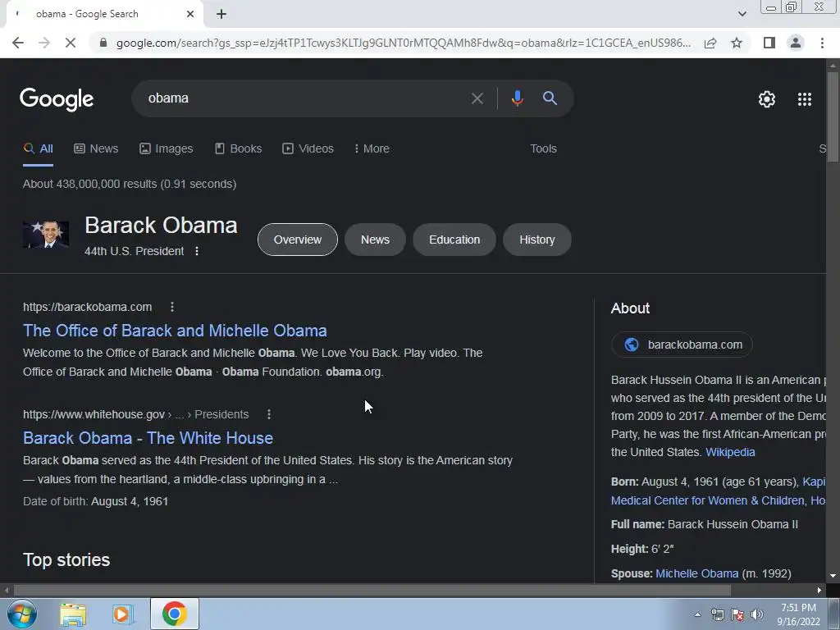Click the horizontal scrollbar right arrow
This screenshot has width=840, height=630.
[x=819, y=591]
